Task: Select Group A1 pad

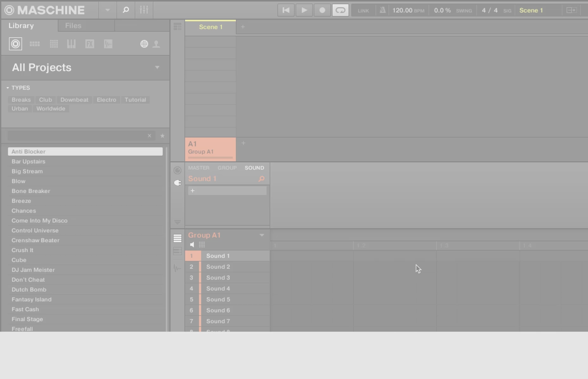Action: (211, 149)
